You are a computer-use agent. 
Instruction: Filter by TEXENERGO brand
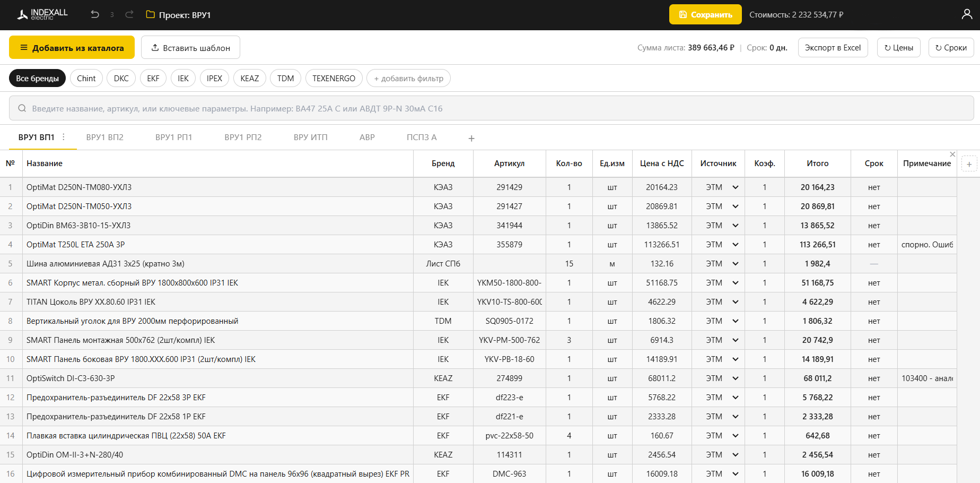click(334, 79)
